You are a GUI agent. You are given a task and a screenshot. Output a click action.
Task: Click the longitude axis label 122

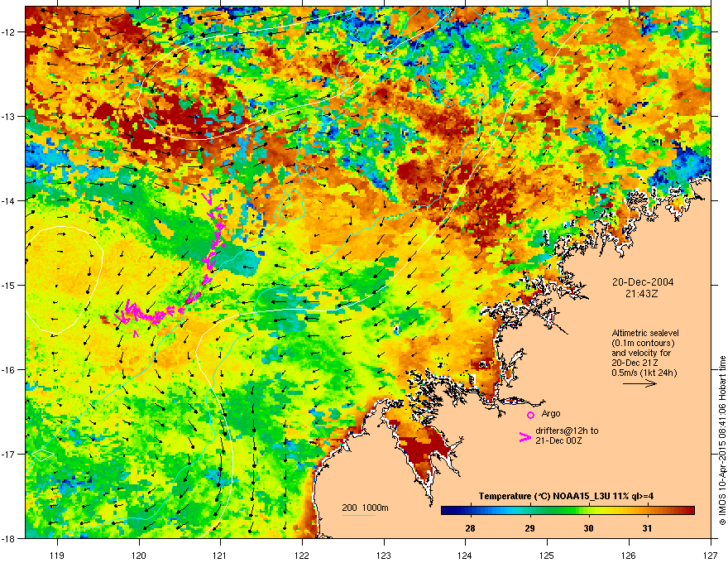click(302, 555)
